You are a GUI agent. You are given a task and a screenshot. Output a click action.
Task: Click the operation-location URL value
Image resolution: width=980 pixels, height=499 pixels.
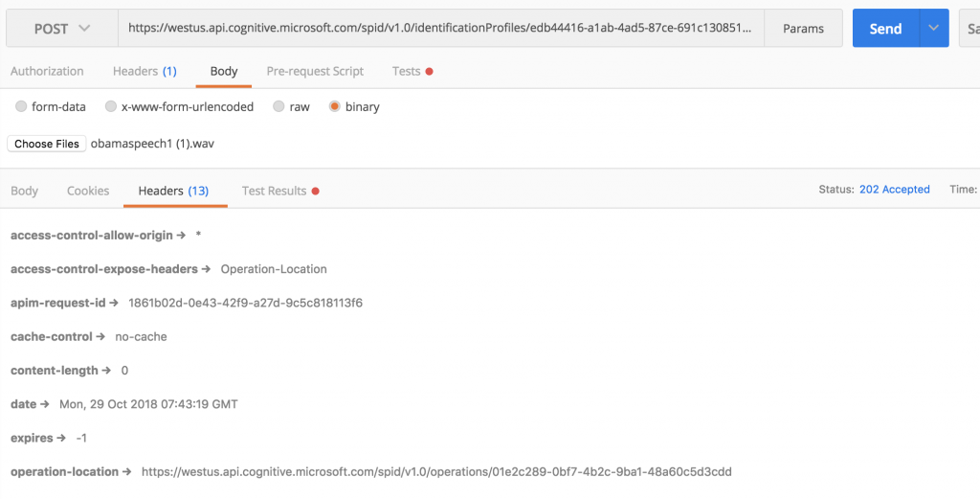[x=436, y=471]
